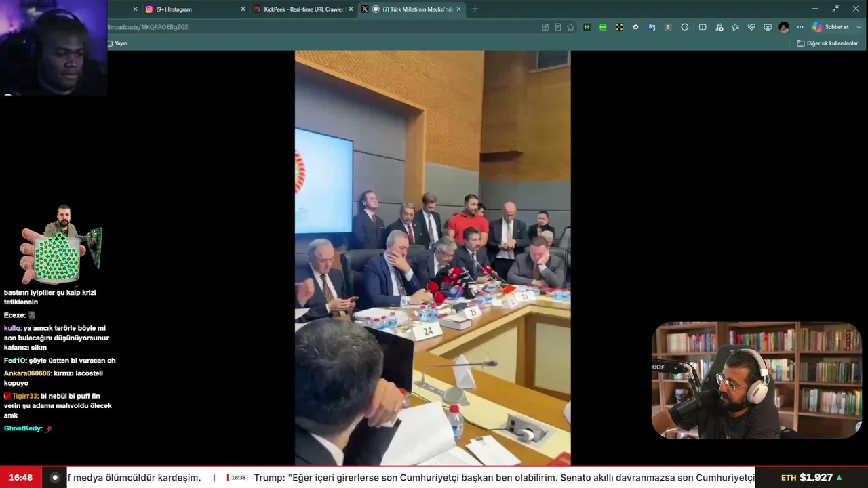Click the app install icon in address bar
Viewport: 868px width, 488px height.
pos(545,27)
